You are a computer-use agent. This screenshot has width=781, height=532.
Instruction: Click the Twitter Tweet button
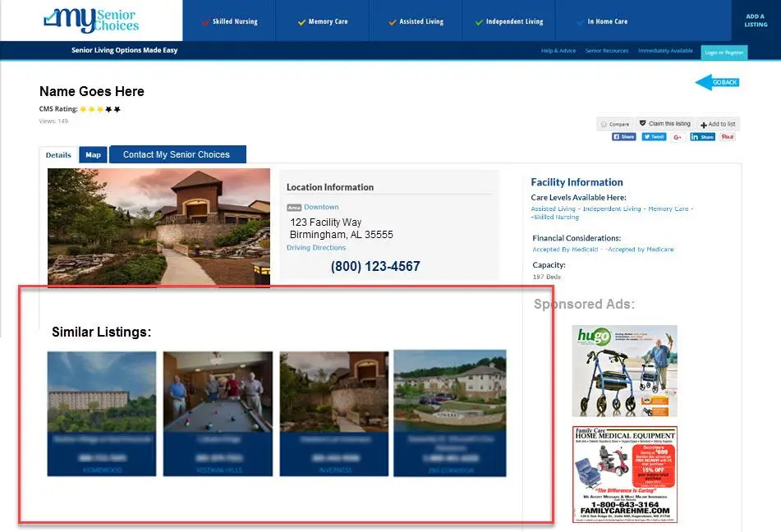654,137
